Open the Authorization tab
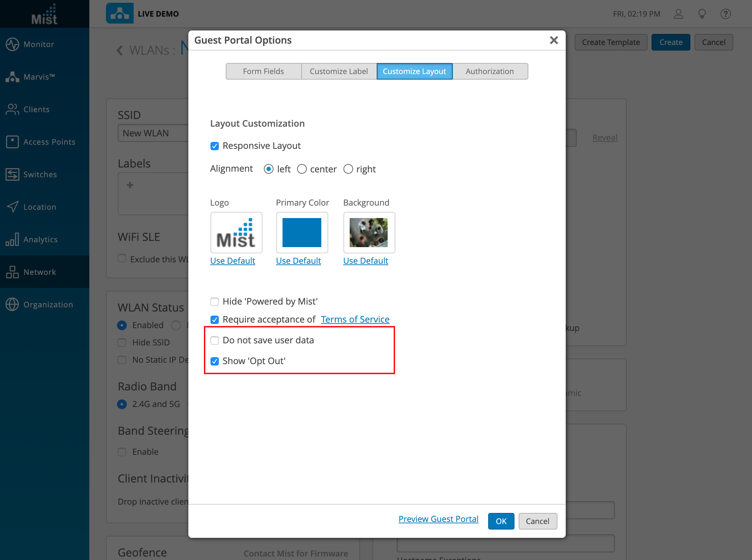The image size is (752, 560). (490, 71)
